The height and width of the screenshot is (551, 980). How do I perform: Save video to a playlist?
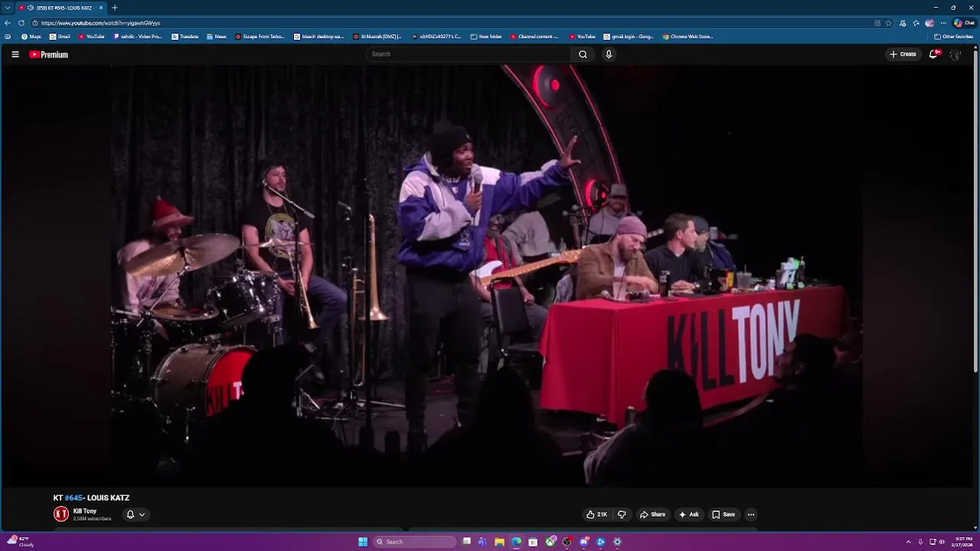pyautogui.click(x=724, y=514)
